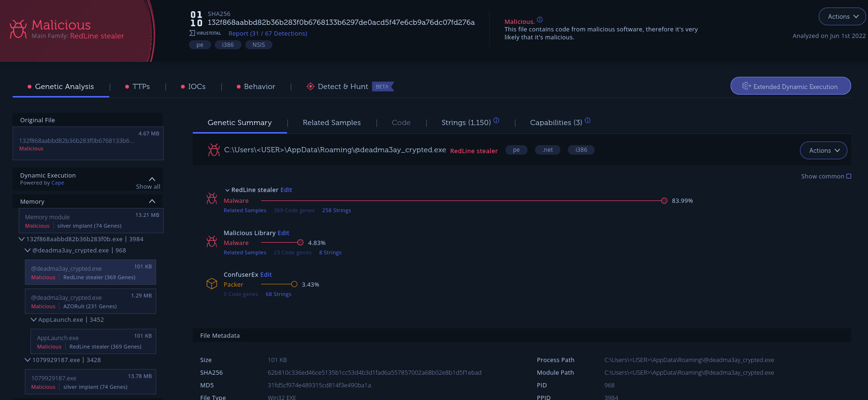The height and width of the screenshot is (400, 868).
Task: Click the Capabilities tab info icon
Action: point(588,120)
